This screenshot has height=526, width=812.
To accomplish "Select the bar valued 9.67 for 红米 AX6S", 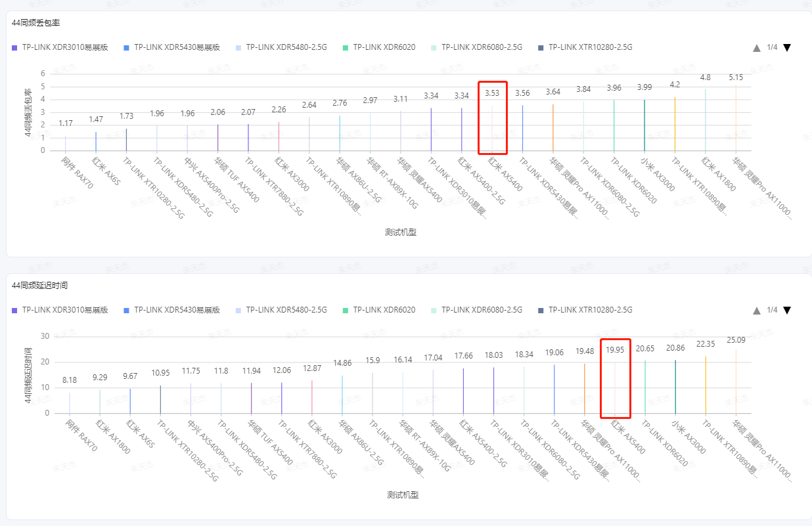I will pyautogui.click(x=130, y=401).
